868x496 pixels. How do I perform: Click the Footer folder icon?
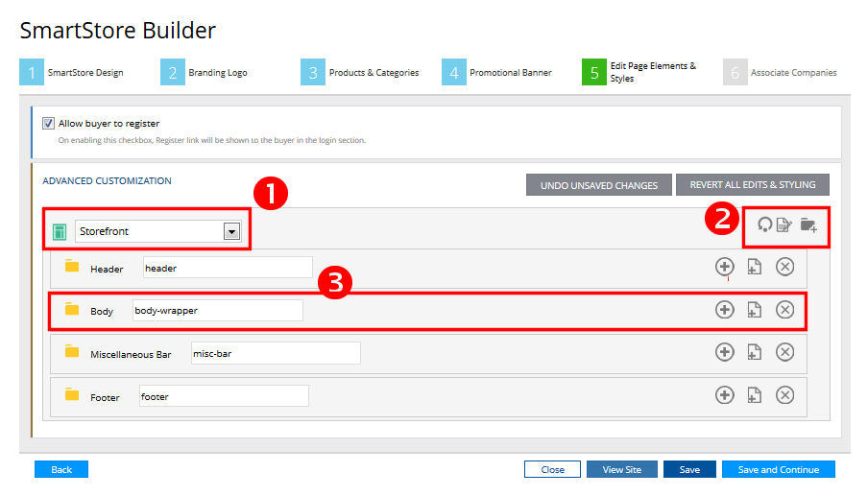coord(72,394)
